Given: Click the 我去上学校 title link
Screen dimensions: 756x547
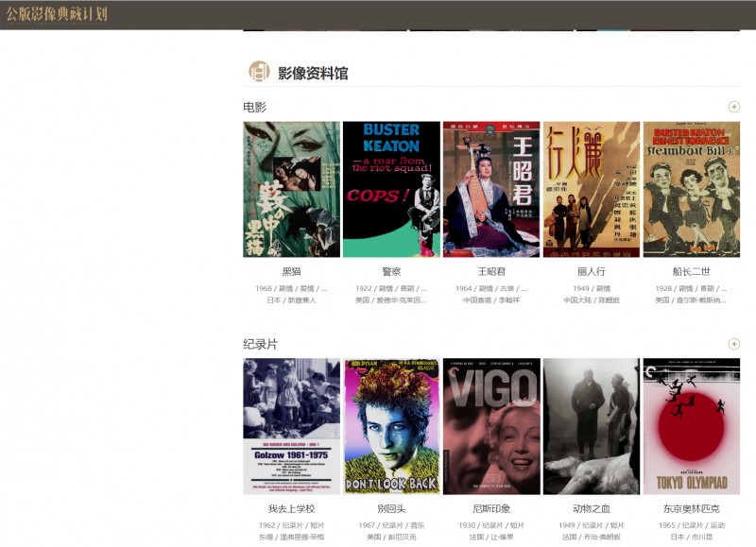Looking at the screenshot, I should (x=291, y=508).
